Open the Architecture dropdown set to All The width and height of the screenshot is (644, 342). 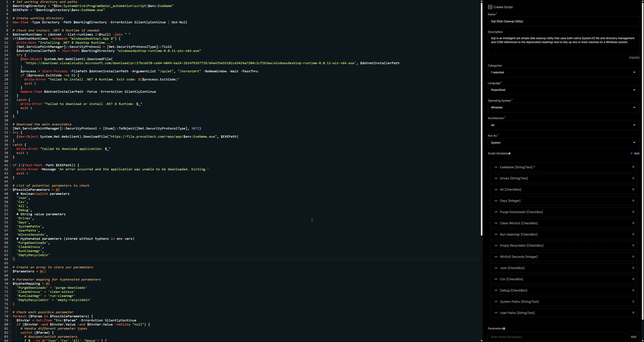(x=563, y=125)
